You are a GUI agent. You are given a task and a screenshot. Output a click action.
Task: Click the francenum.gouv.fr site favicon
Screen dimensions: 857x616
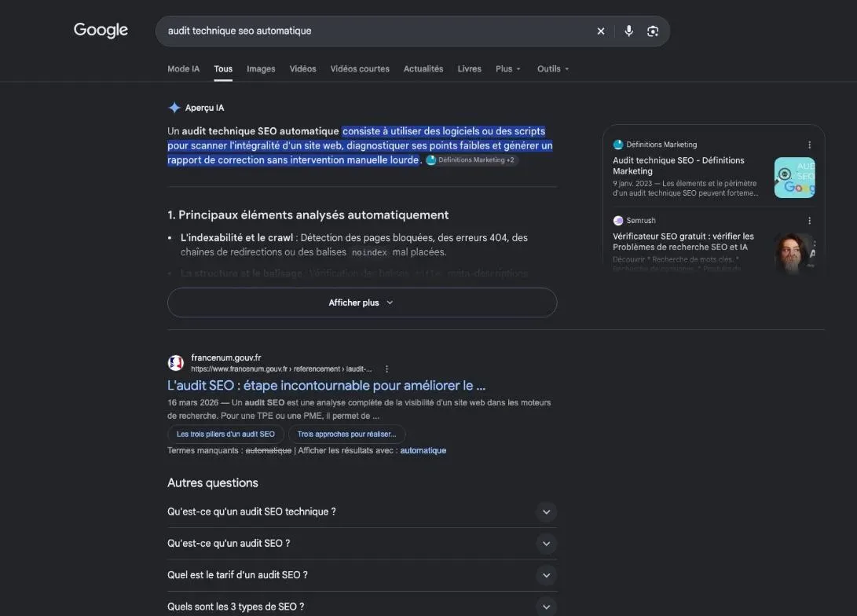click(175, 363)
